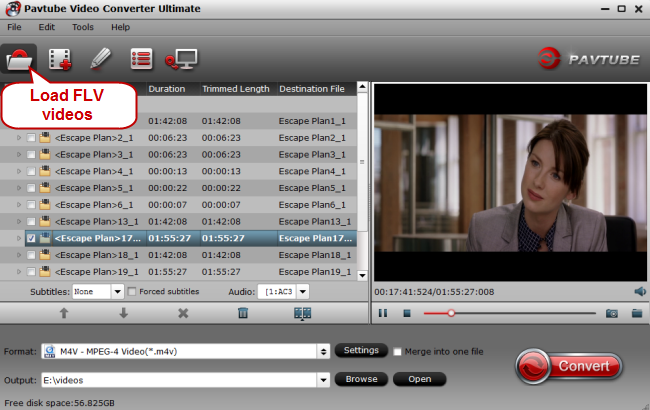Click the Trimmed Length column header
Image resolution: width=650 pixels, height=410 pixels.
238,89
